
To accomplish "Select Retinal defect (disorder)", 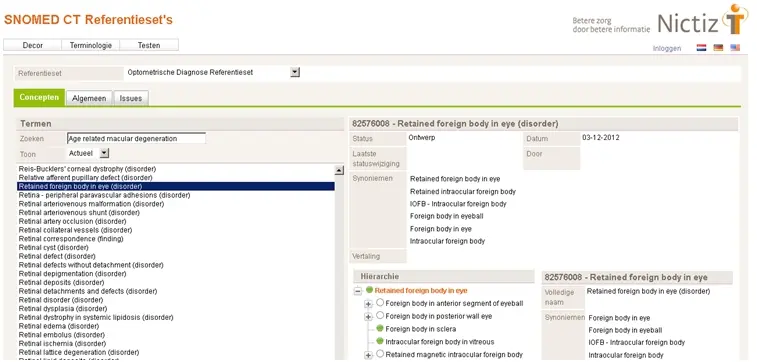I will [x=57, y=256].
